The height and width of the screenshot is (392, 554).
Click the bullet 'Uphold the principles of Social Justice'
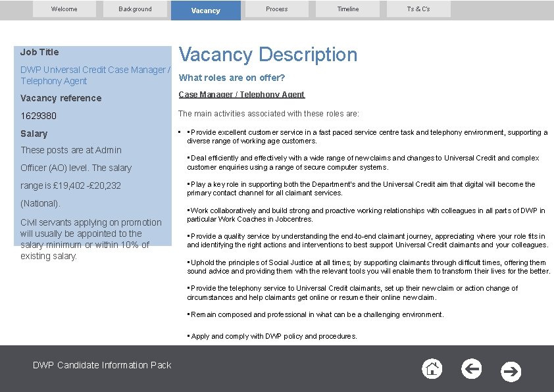[368, 267]
